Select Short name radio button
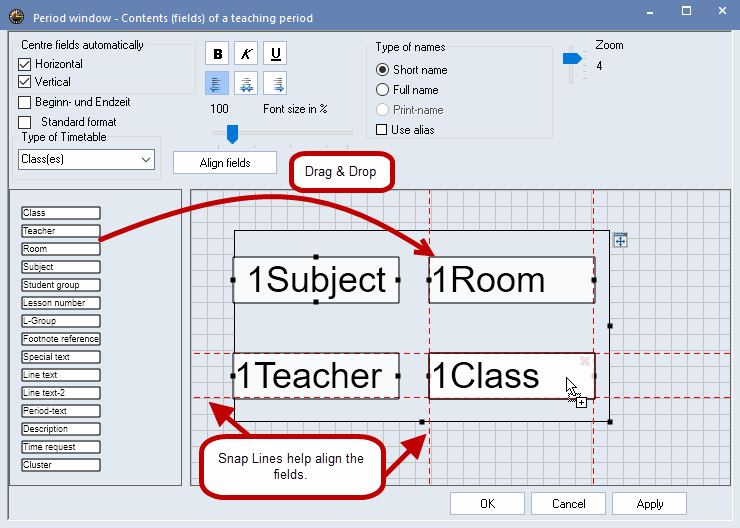The image size is (740, 528). tap(382, 70)
